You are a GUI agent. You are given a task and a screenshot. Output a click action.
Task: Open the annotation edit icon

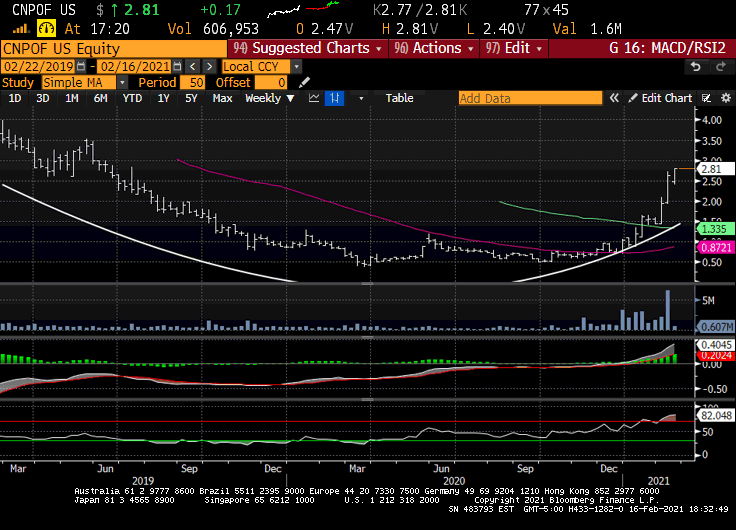pyautogui.click(x=706, y=98)
